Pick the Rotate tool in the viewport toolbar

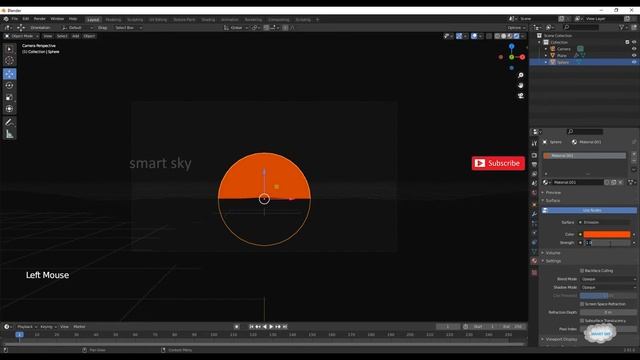(x=9, y=86)
